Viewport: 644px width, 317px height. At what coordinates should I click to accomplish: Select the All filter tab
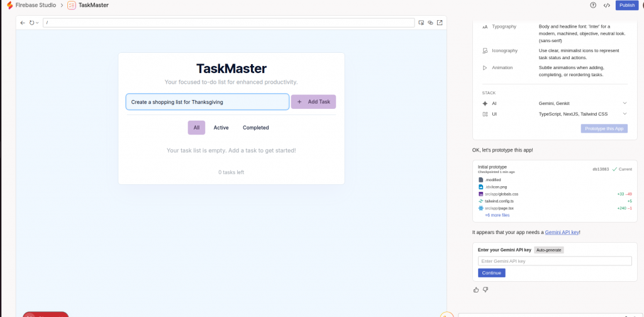pos(196,128)
